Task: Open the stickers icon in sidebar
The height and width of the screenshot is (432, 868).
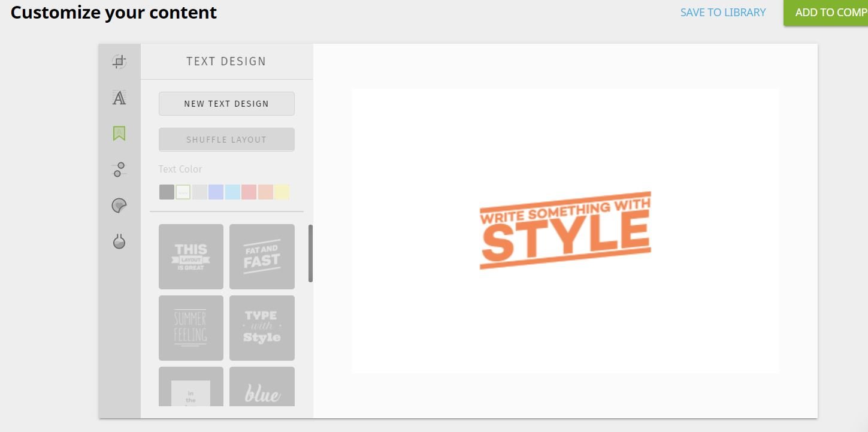Action: 119,206
